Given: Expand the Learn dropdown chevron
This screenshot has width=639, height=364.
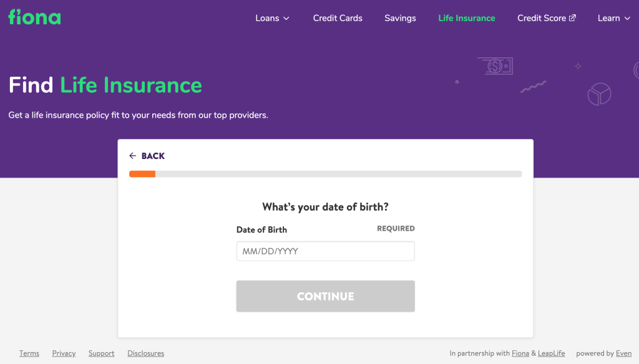Looking at the screenshot, I should pyautogui.click(x=627, y=18).
